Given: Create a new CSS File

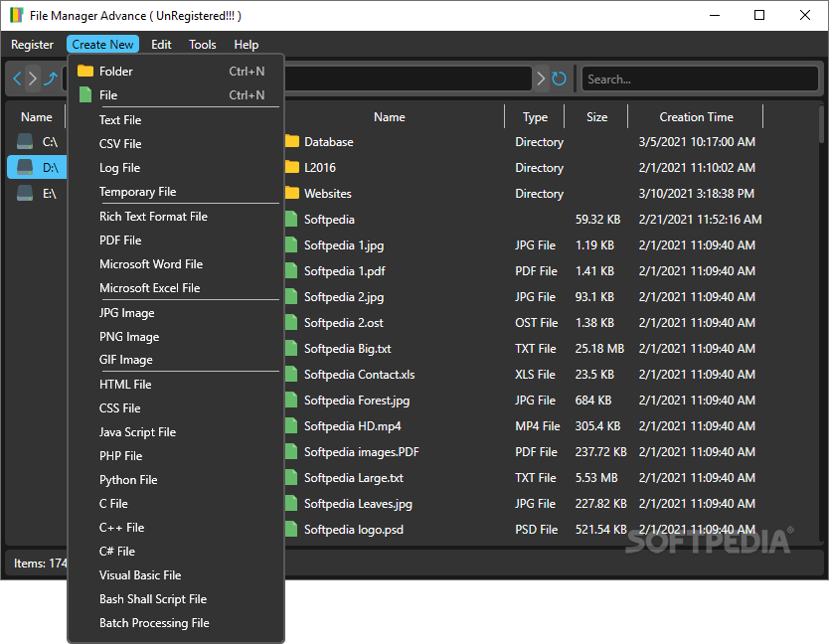Looking at the screenshot, I should tap(176, 408).
